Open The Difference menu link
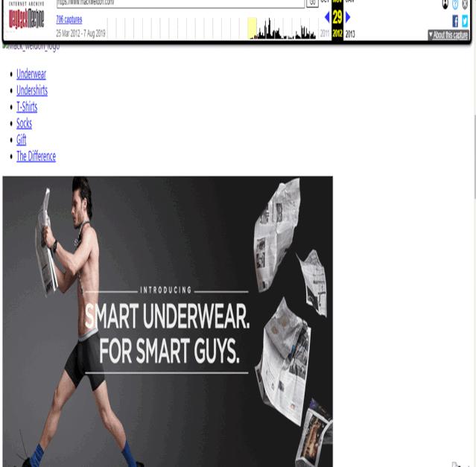 coord(36,156)
